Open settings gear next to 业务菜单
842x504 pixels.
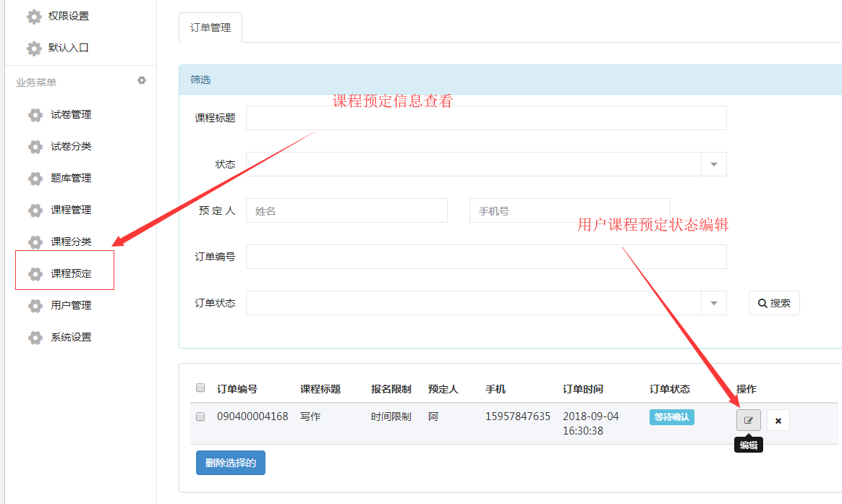pos(142,80)
